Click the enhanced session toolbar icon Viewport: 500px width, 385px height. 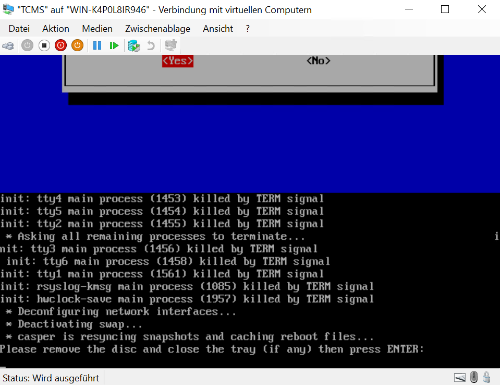pos(171,45)
